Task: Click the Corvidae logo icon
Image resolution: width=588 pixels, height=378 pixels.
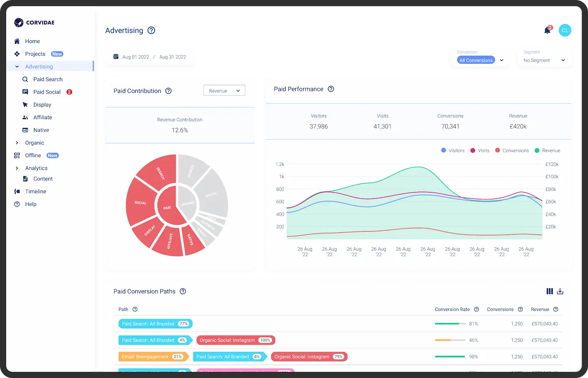Action: 18,23
